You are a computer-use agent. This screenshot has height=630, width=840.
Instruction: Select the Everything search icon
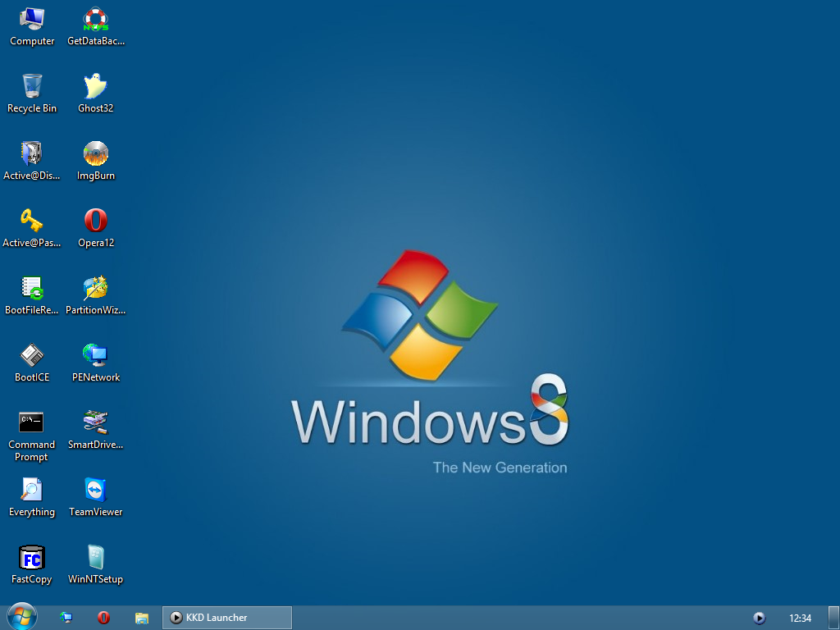(x=32, y=491)
